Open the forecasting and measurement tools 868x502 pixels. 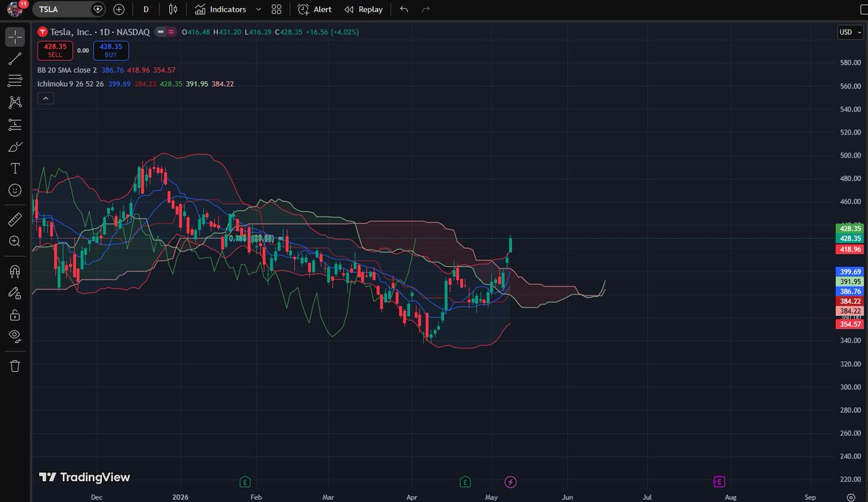(x=15, y=124)
